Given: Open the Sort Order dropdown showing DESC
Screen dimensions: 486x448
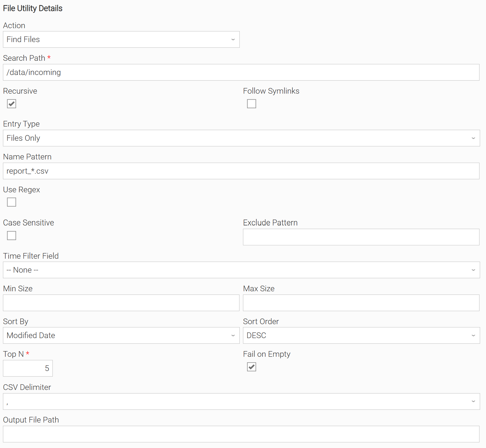Looking at the screenshot, I should click(361, 335).
